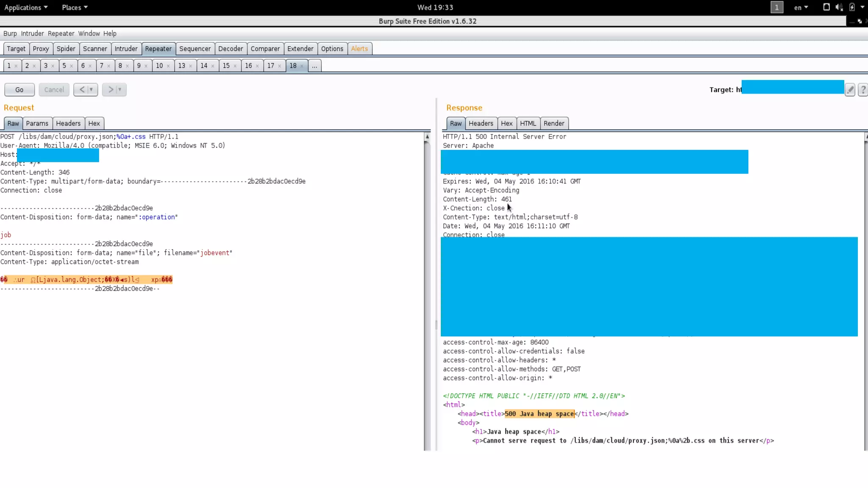
Task: Close Repeater tab 18
Action: pyautogui.click(x=302, y=66)
